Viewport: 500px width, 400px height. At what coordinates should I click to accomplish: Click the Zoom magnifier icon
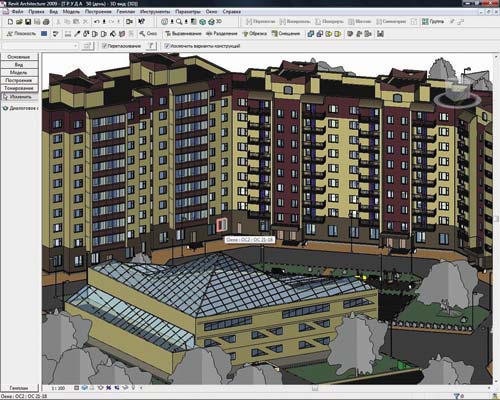[x=179, y=22]
